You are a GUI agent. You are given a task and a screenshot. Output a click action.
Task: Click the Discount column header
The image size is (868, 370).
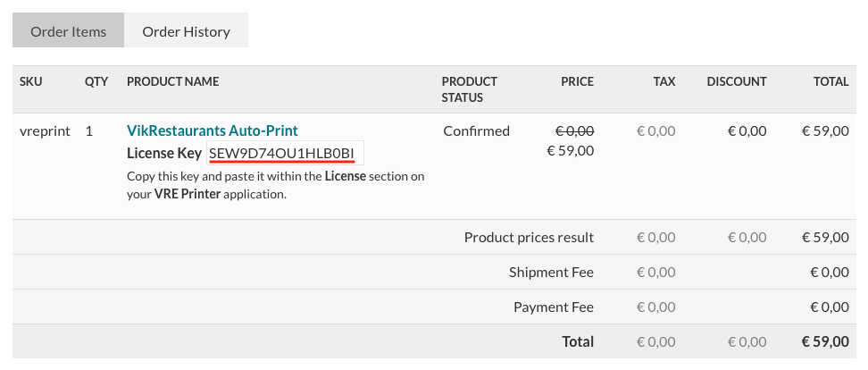736,81
